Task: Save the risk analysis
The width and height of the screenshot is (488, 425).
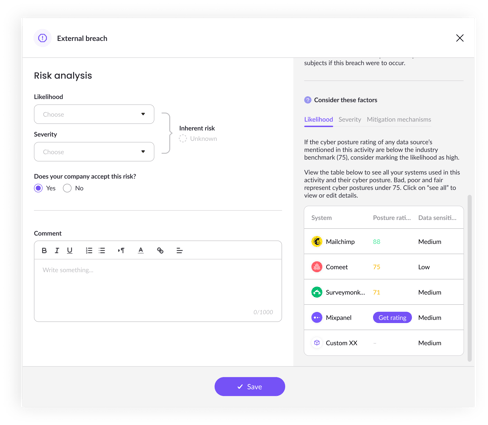Action: click(250, 387)
